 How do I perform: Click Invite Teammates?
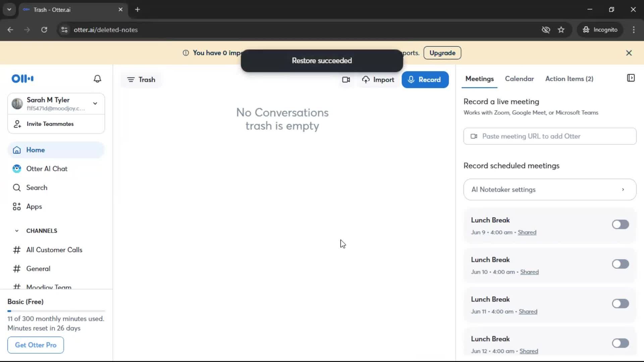click(56, 124)
